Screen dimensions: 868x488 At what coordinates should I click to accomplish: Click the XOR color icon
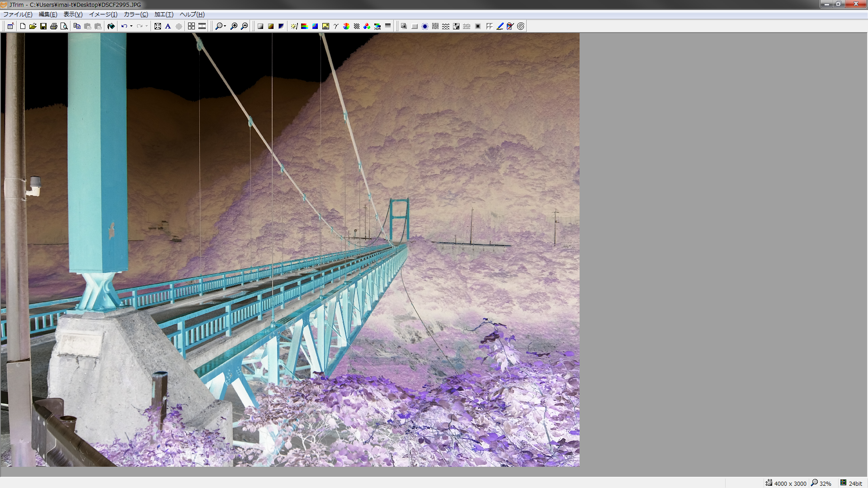click(377, 26)
